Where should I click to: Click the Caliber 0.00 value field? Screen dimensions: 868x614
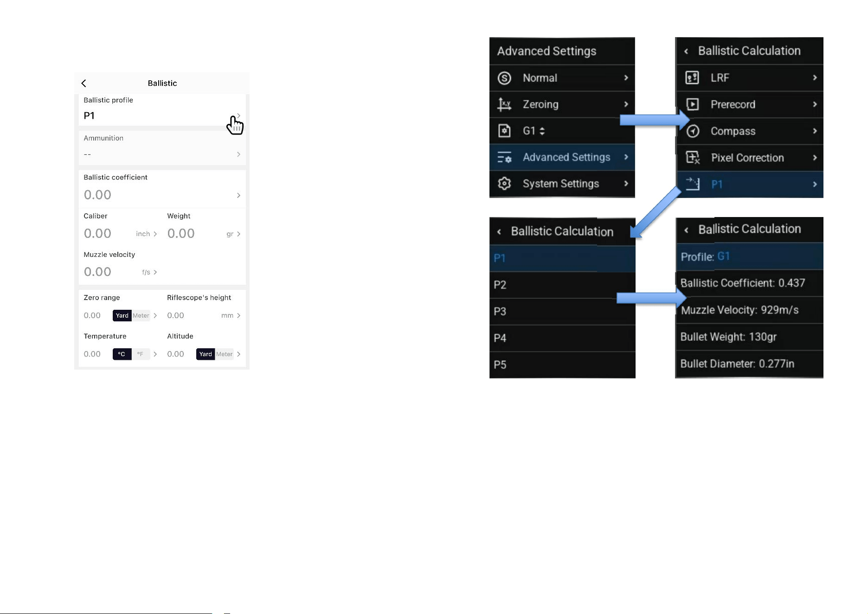[x=97, y=233]
